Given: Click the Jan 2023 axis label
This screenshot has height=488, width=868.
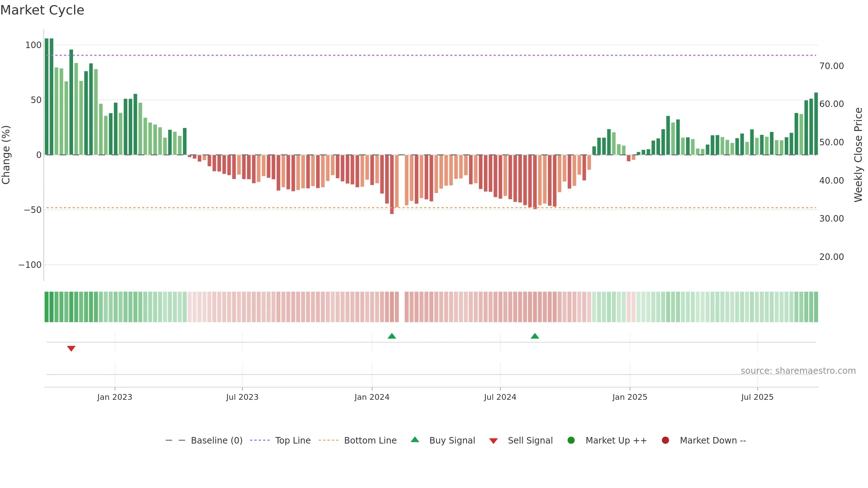Looking at the screenshot, I should coord(115,397).
